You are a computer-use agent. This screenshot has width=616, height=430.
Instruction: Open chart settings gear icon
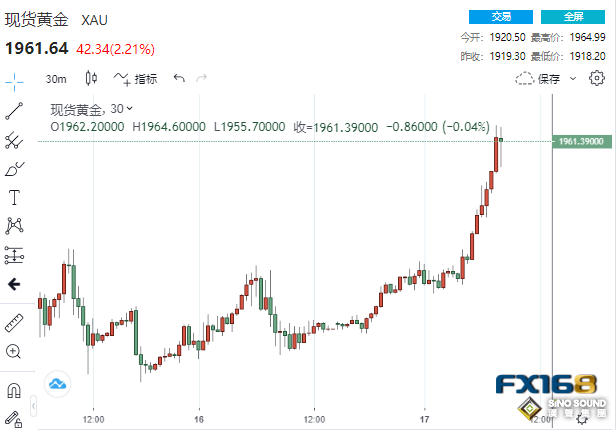[x=597, y=78]
